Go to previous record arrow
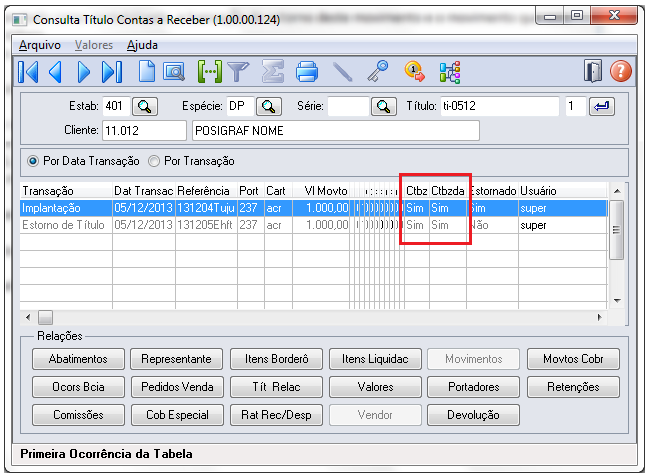Screen dimensions: 649x476 point(55,72)
